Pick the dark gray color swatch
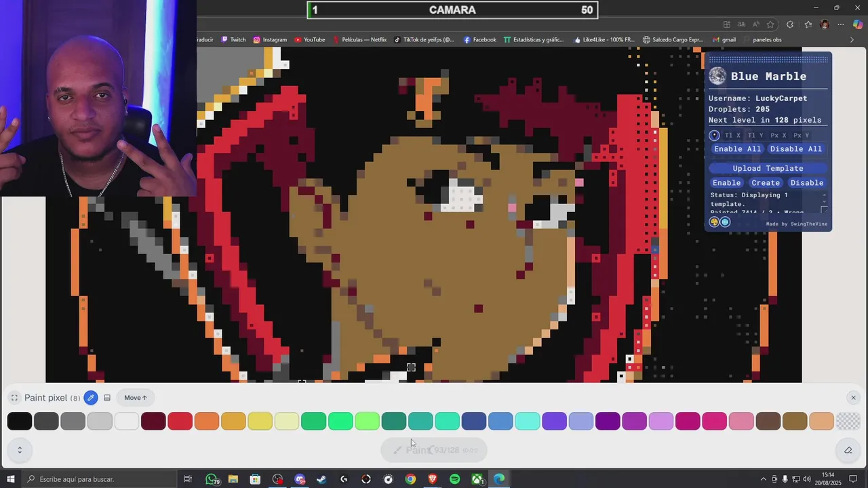868x488 pixels. click(46, 421)
